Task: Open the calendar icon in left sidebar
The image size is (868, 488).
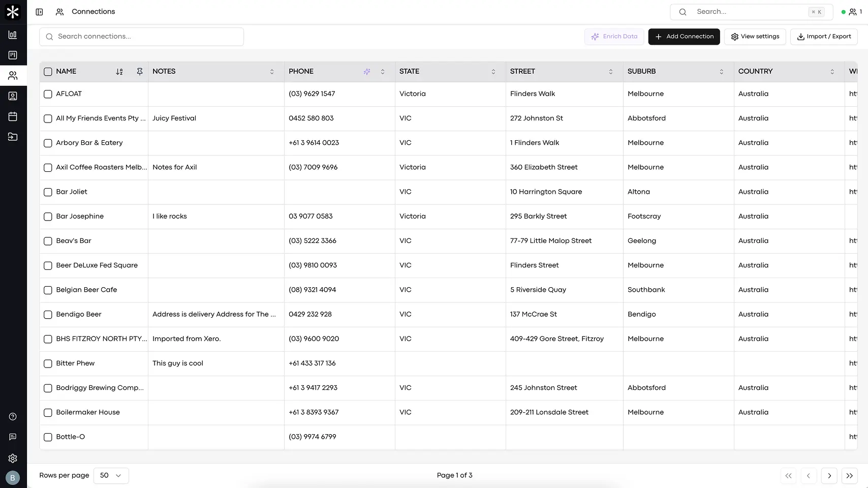Action: coord(13,116)
